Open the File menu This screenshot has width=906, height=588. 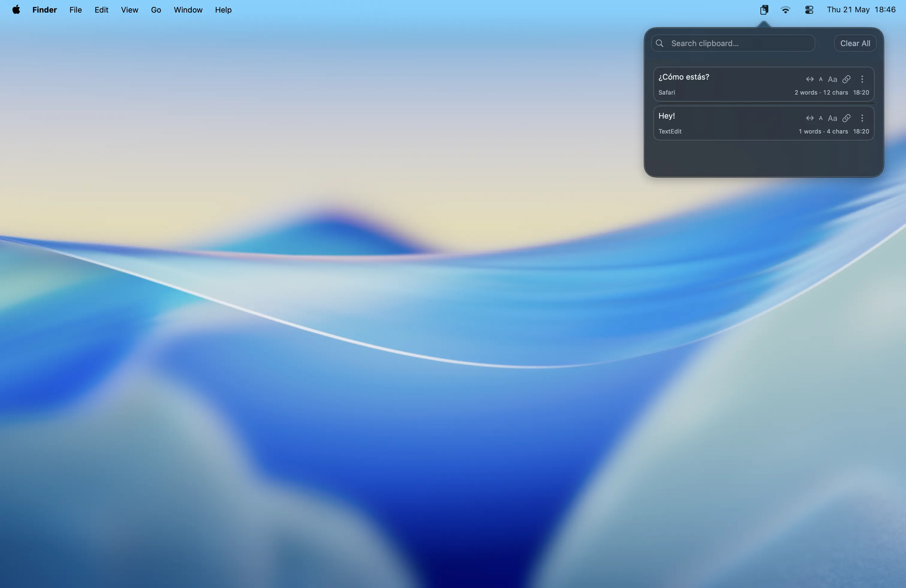coord(75,10)
